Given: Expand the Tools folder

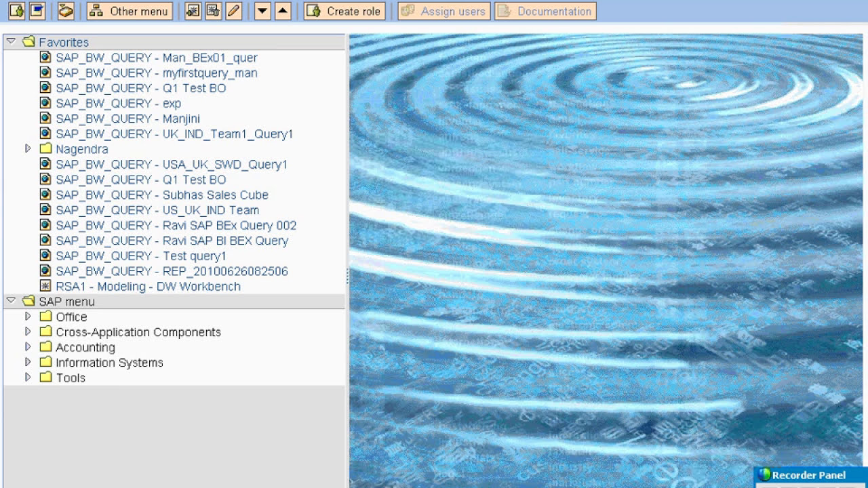Looking at the screenshot, I should click(x=28, y=378).
